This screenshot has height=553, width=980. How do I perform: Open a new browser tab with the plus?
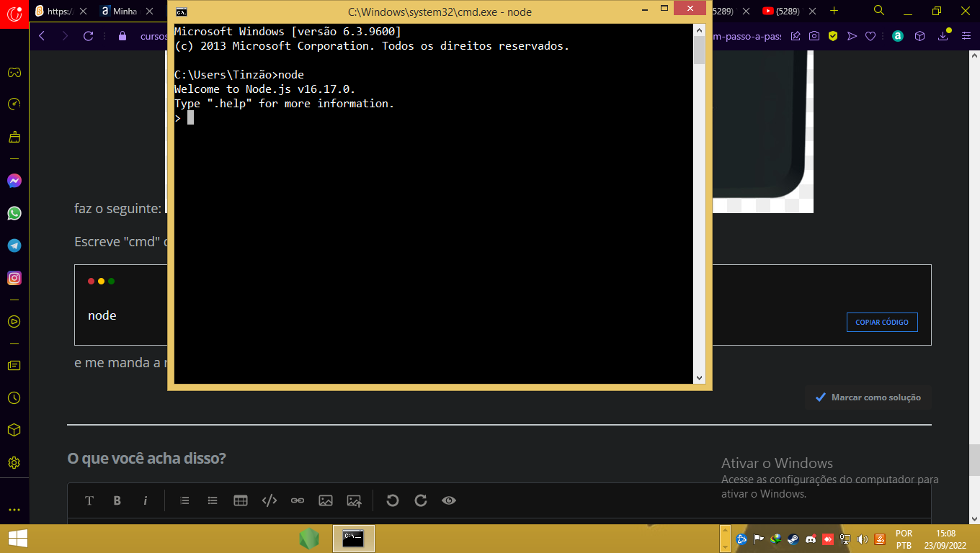(834, 11)
